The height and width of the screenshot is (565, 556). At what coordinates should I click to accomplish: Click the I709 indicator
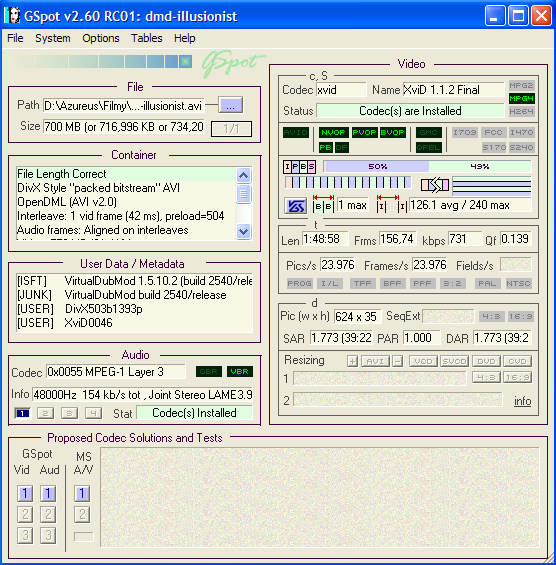point(465,133)
